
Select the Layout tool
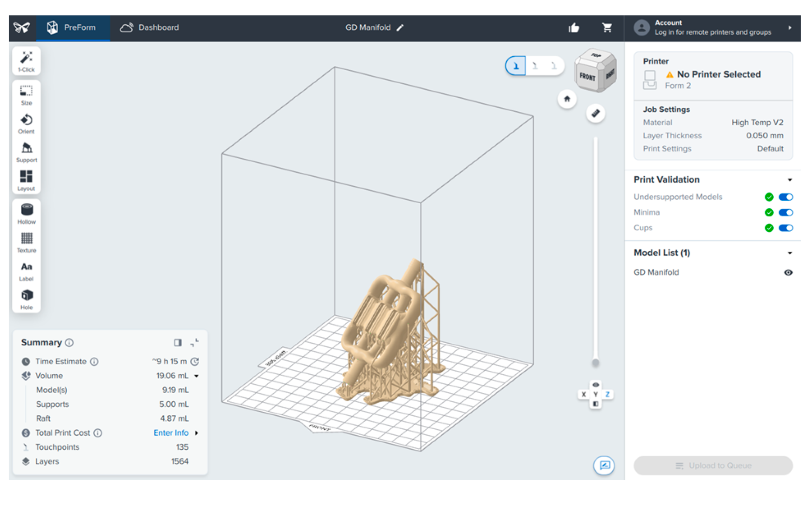(26, 180)
